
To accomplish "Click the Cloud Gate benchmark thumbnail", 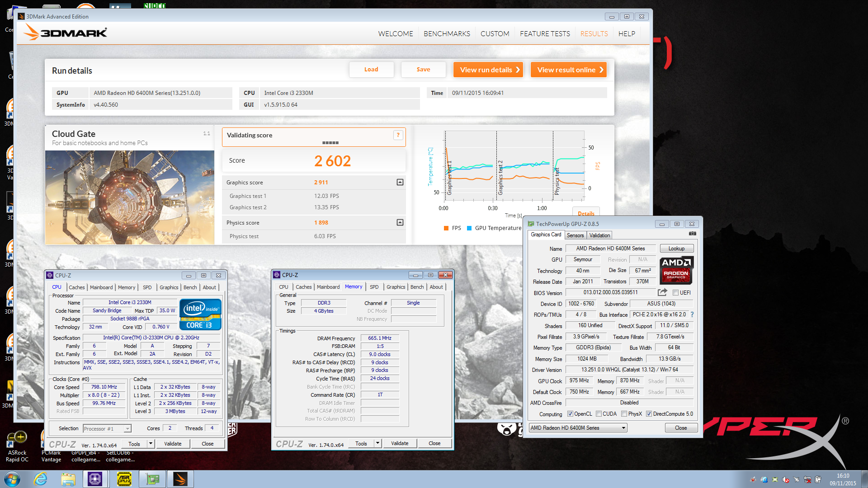I will [130, 197].
